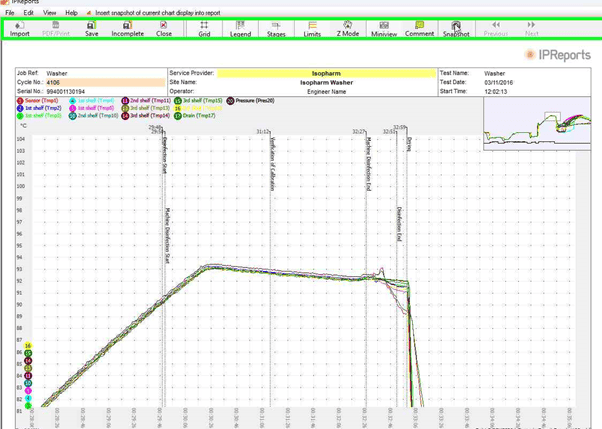Select green channel 15 axis marker
Image resolution: width=602 pixels, height=429 pixels.
tap(28, 353)
